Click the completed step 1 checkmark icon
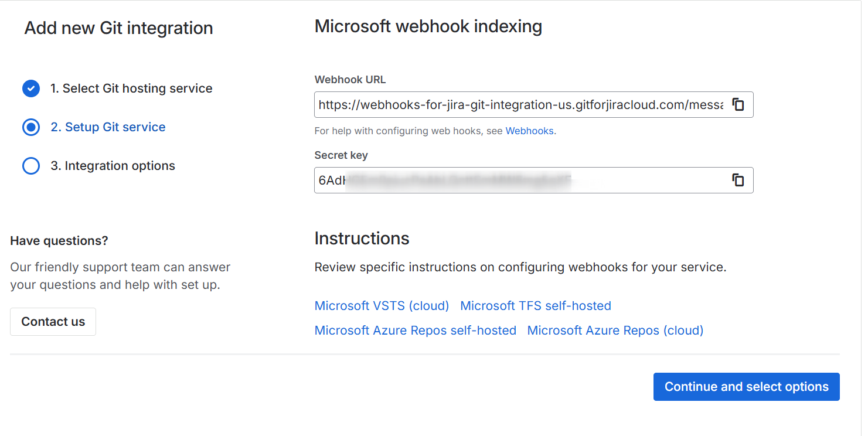The height and width of the screenshot is (436, 868). pos(31,88)
